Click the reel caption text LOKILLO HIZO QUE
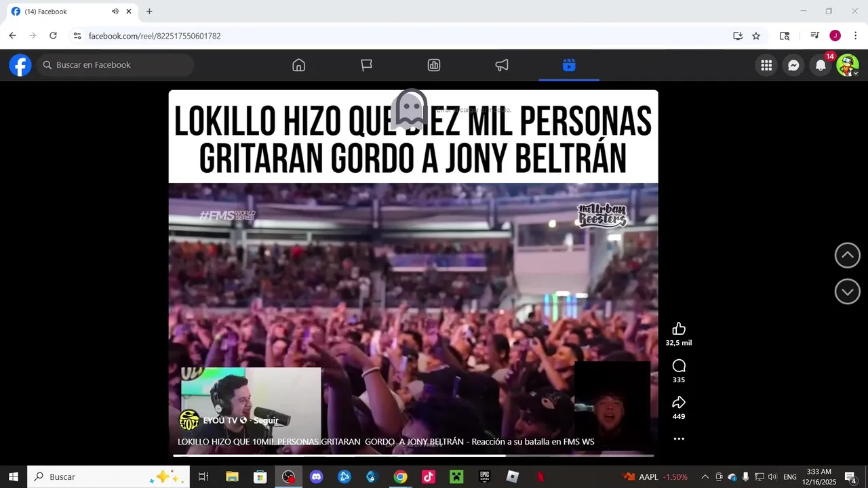The height and width of the screenshot is (488, 868). (386, 442)
